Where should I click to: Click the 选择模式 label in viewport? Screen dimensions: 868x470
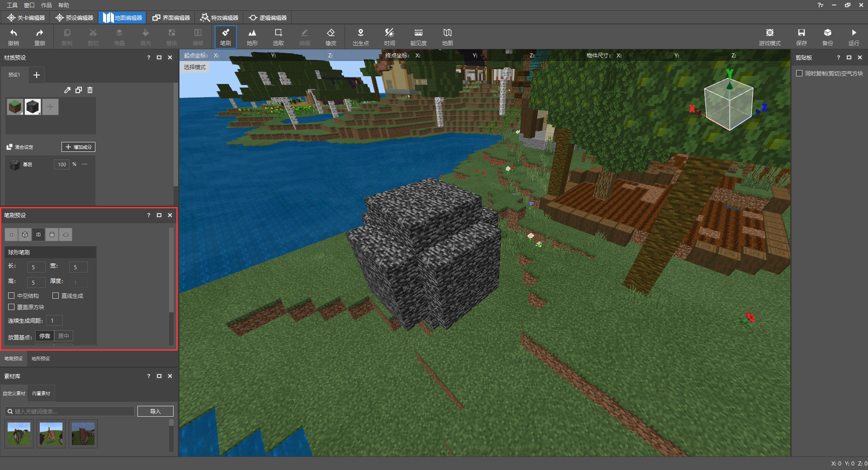coord(194,67)
